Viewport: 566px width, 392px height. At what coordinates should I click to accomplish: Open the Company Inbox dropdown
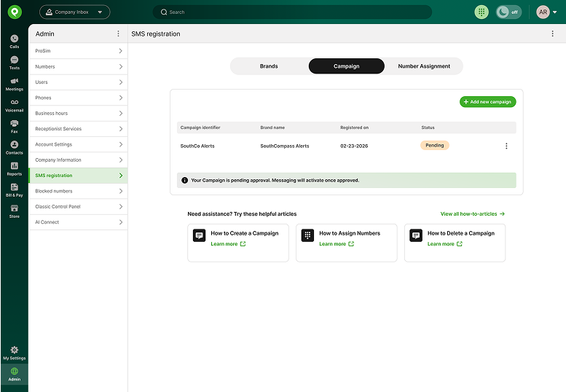pos(75,12)
